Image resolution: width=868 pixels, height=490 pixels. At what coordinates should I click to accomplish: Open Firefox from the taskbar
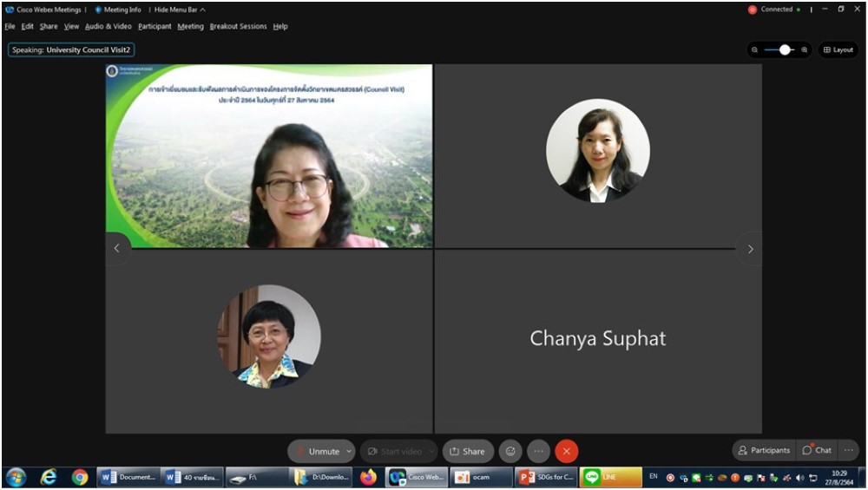pos(368,477)
